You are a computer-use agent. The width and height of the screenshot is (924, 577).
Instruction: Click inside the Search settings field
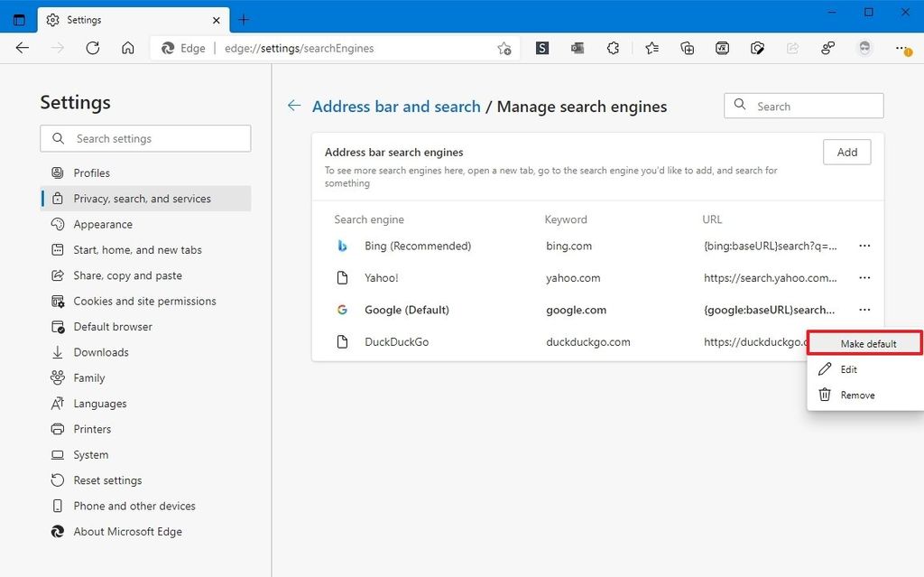point(144,138)
